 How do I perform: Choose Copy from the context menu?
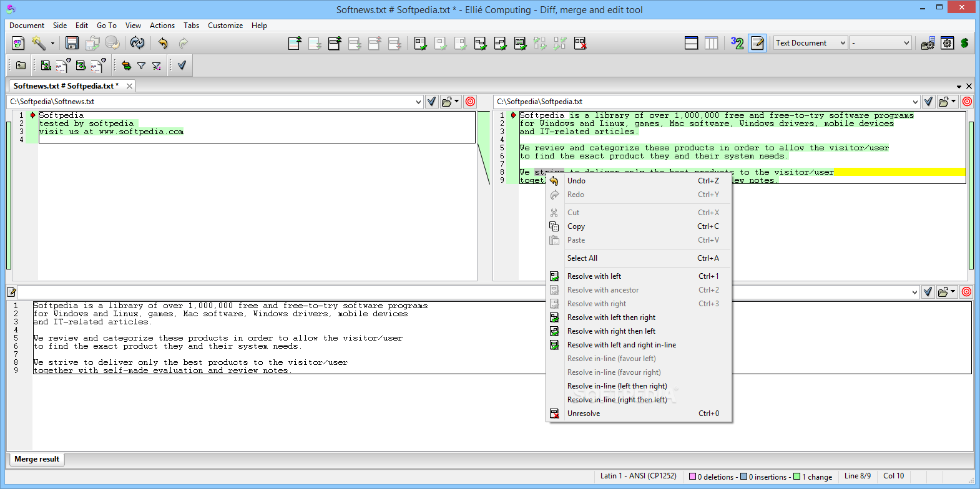[639, 226]
